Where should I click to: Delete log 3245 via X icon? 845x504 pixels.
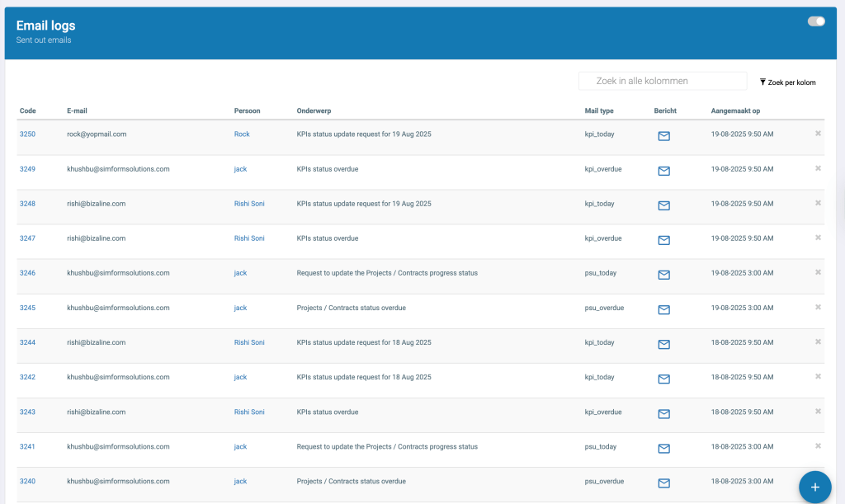coord(818,307)
